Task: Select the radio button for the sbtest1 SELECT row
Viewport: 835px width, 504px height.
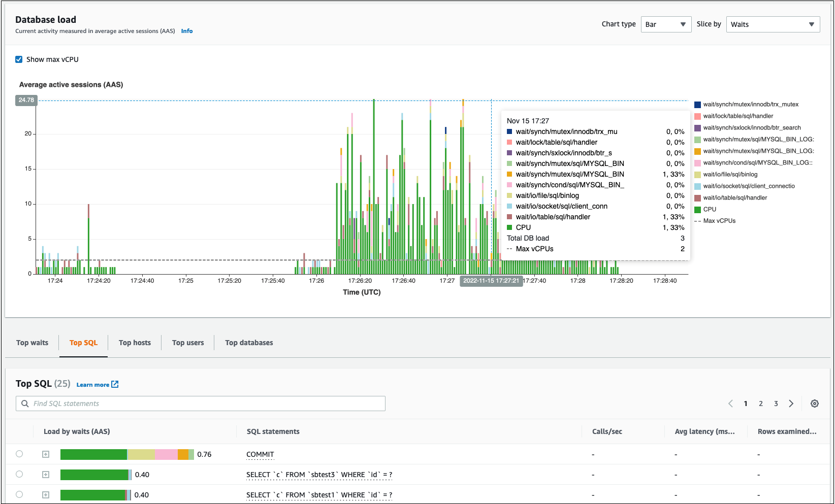Action: pos(19,494)
